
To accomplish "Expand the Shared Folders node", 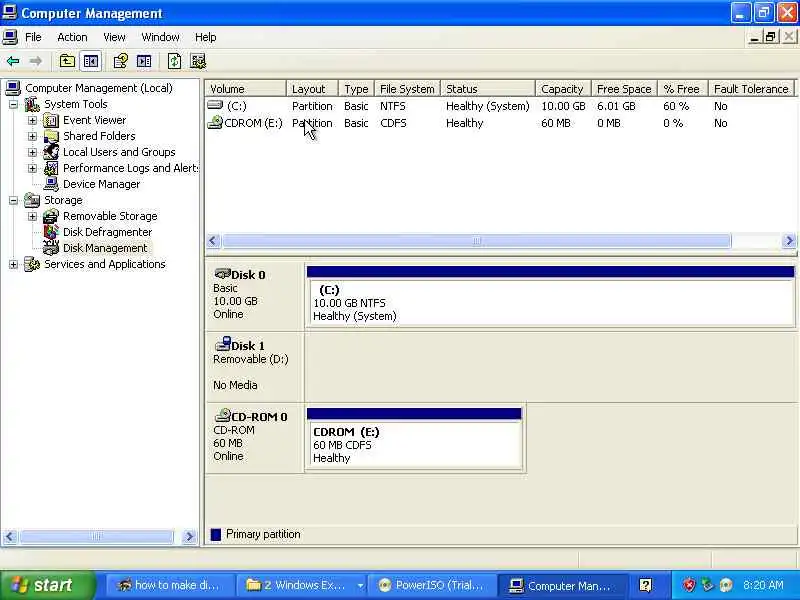I will 32,136.
